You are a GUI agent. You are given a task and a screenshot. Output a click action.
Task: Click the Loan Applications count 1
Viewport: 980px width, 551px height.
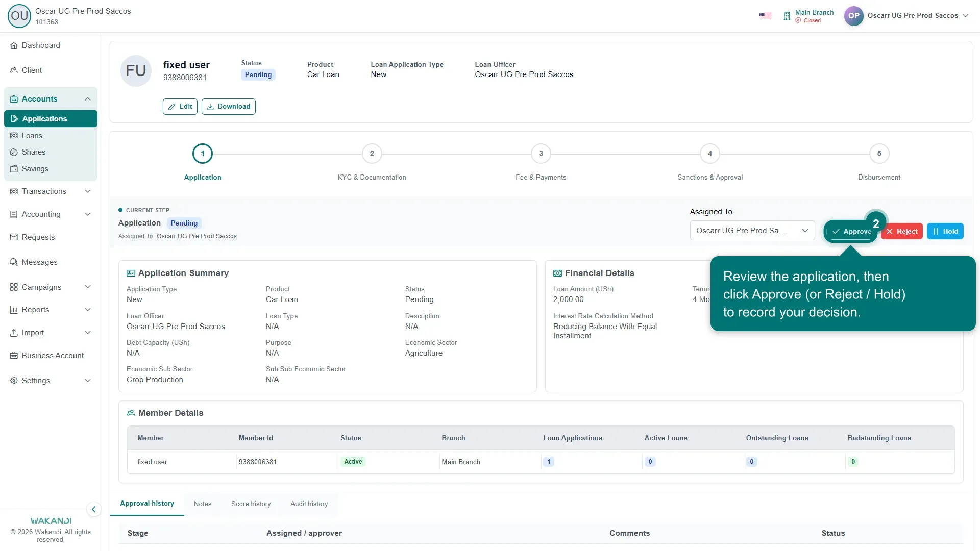[x=549, y=462]
